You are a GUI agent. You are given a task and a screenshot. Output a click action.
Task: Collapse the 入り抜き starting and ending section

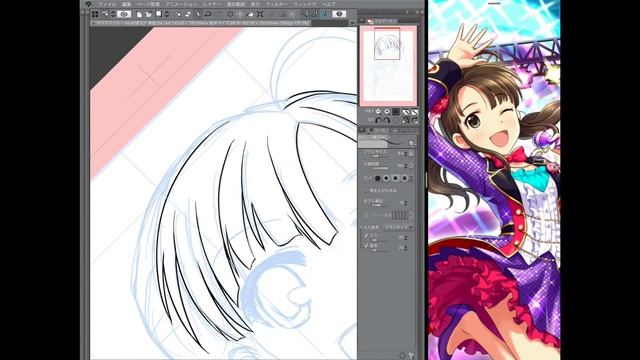coord(361,227)
